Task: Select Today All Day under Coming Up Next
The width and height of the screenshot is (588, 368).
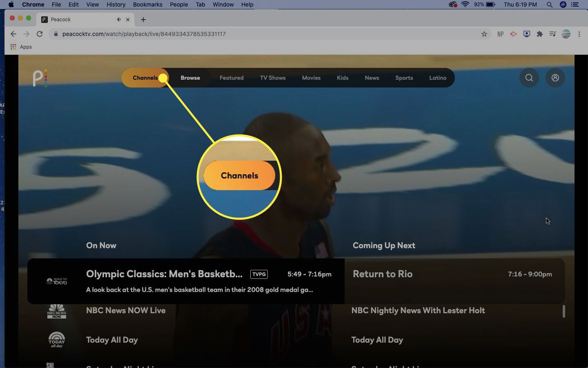Action: pyautogui.click(x=377, y=340)
